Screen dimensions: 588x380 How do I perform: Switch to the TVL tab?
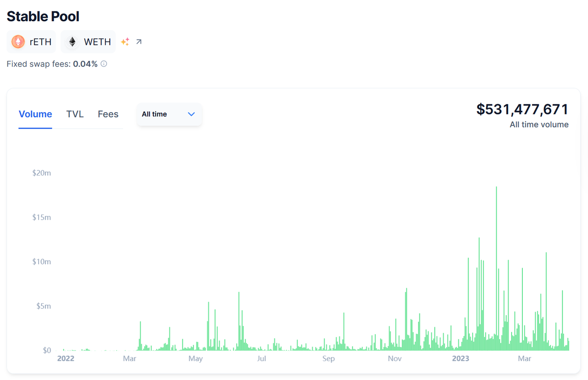(x=75, y=114)
